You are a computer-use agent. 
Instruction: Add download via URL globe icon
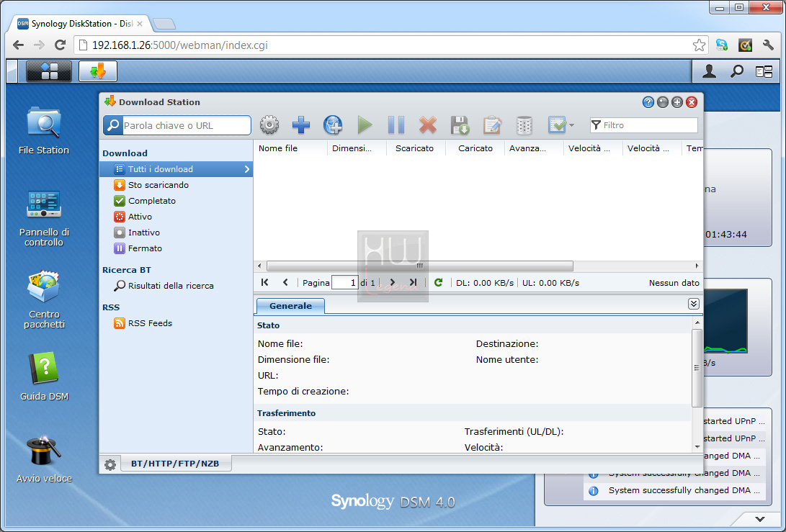point(333,125)
